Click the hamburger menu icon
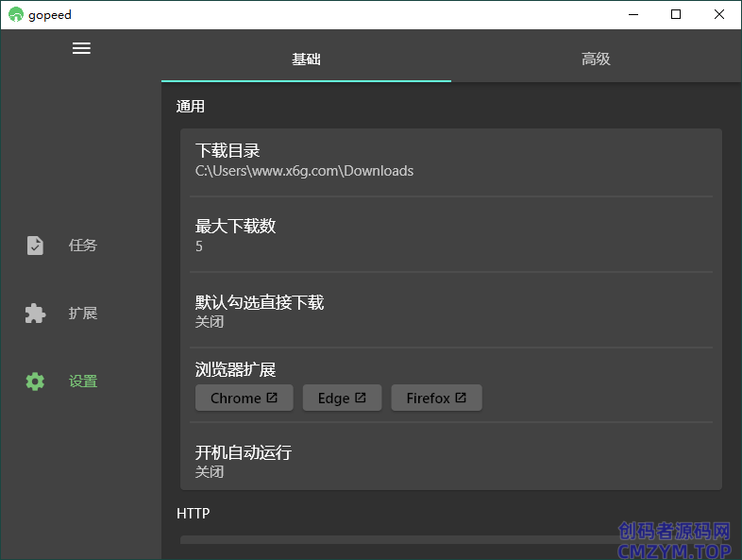This screenshot has width=742, height=560. point(81,48)
